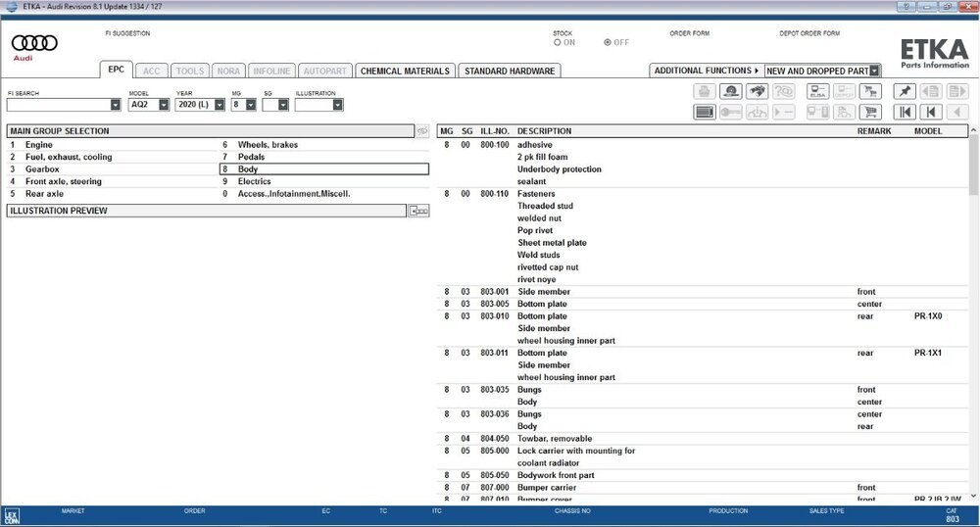Expand the New and Dropped Part dropdown

click(x=874, y=72)
